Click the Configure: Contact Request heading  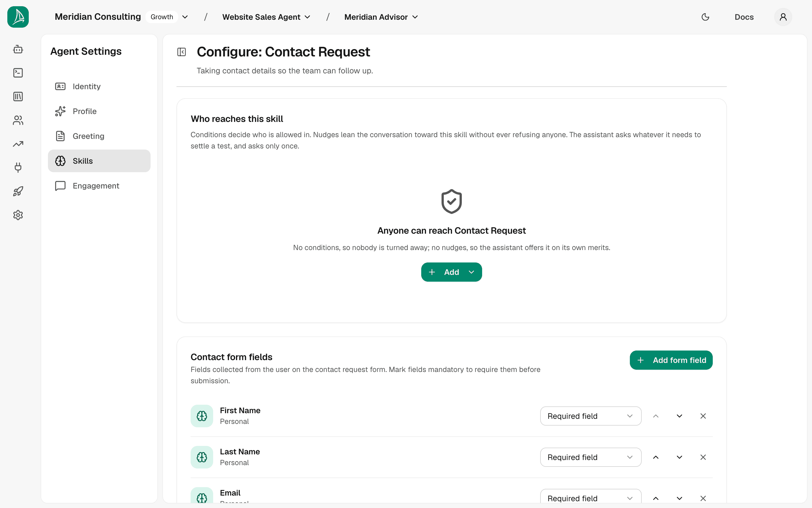283,52
